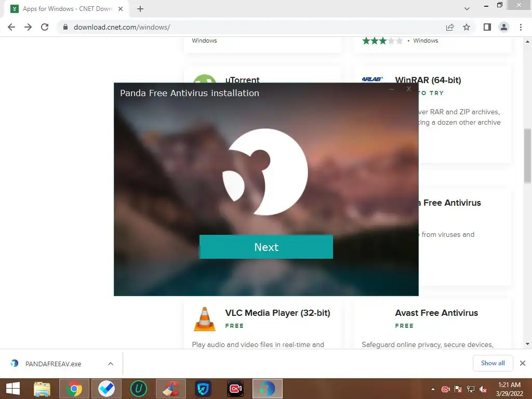Expand PANDAFREEAV.exe download options chevron
Screen dimensions: 532x399
(x=111, y=364)
